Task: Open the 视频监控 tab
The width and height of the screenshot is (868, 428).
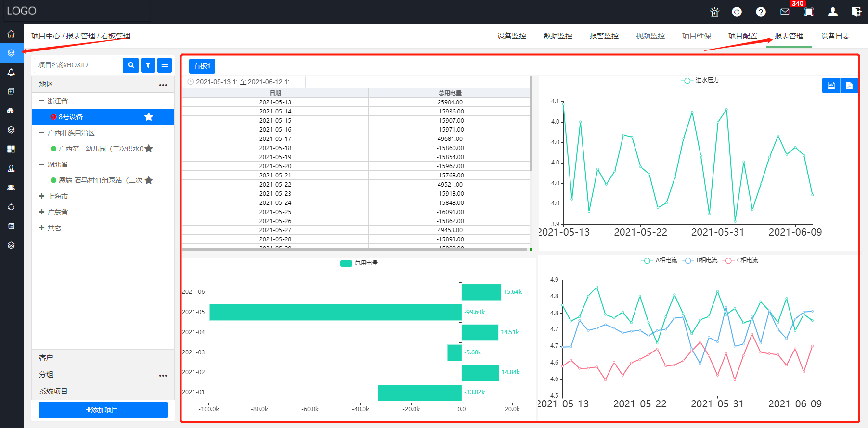Action: (650, 36)
